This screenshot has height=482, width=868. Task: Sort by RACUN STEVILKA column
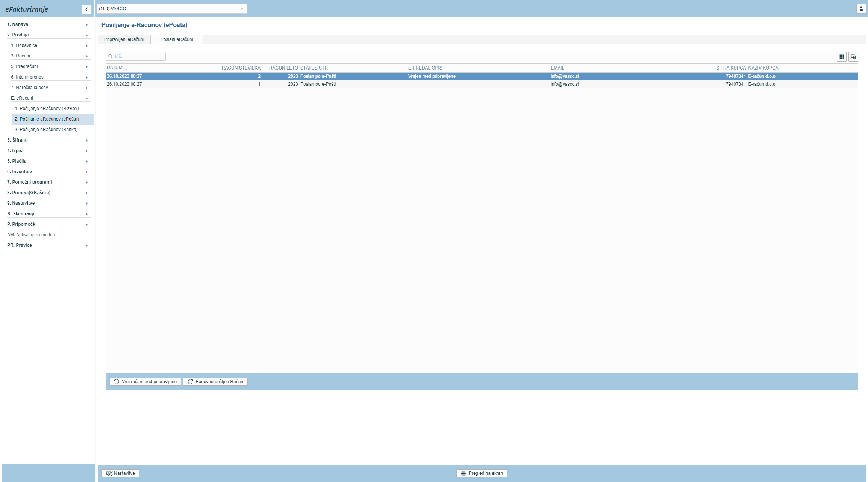coord(241,68)
